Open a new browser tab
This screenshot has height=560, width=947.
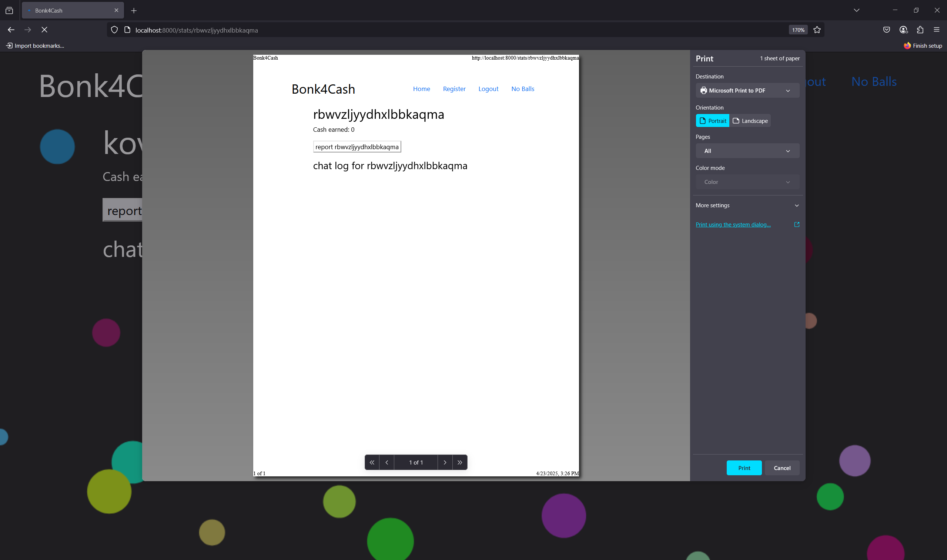tap(134, 11)
